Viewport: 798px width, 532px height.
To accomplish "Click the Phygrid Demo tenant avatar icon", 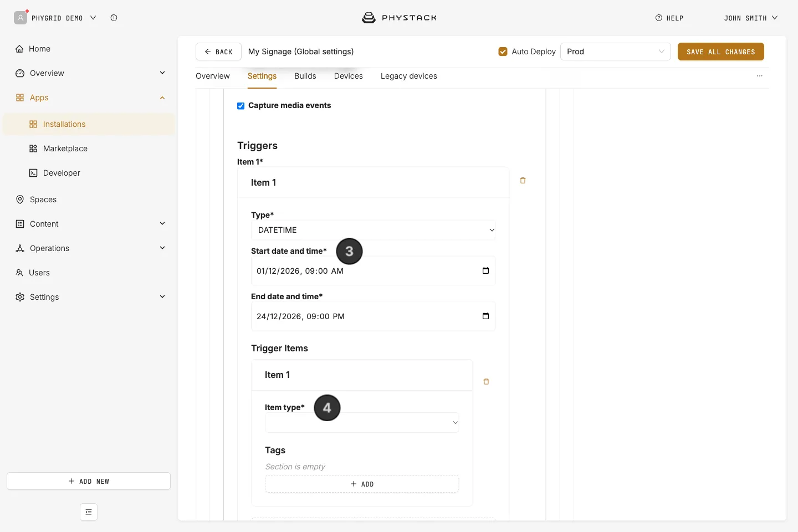I will [x=21, y=18].
